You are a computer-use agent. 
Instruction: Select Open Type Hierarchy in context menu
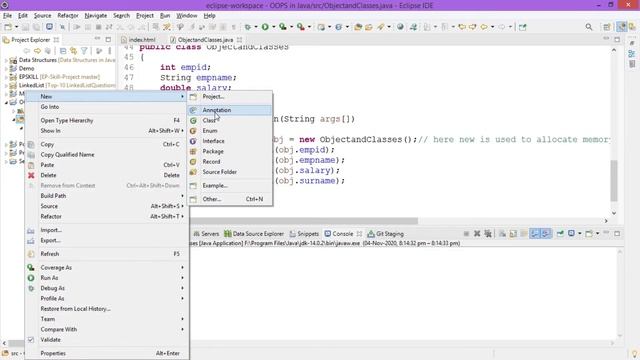pyautogui.click(x=106, y=120)
